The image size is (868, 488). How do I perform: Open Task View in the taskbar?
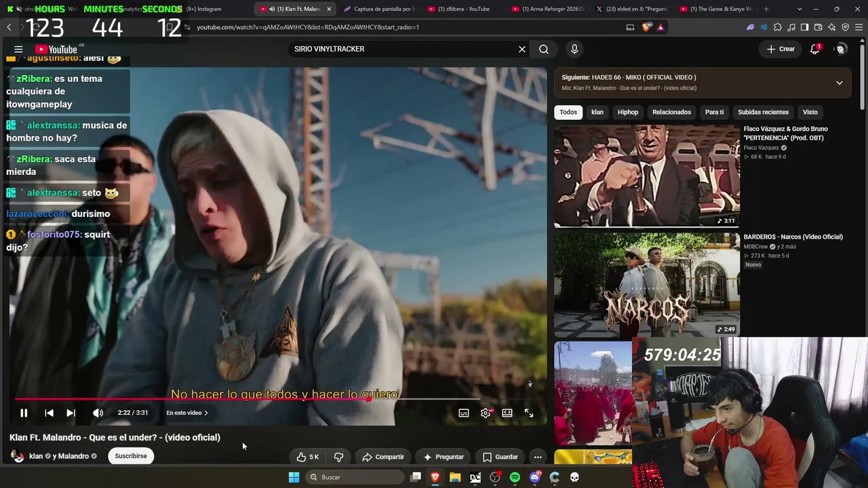pos(416,477)
